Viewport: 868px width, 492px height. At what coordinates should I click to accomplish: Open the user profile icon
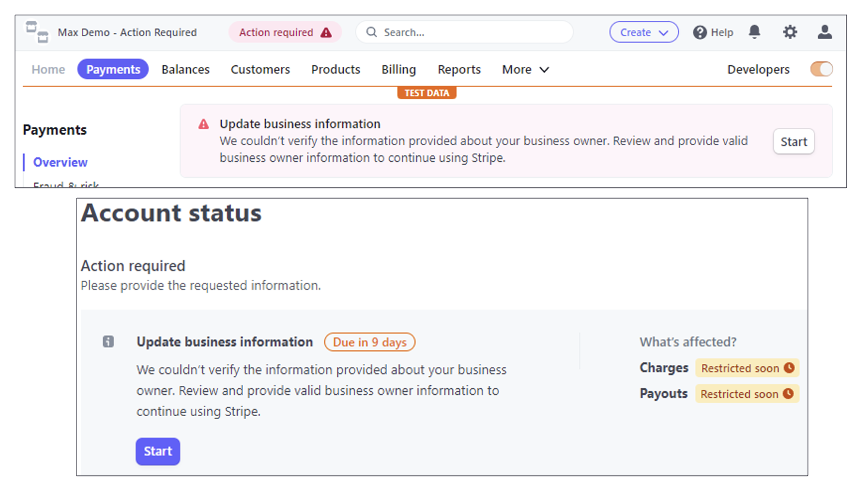point(825,32)
